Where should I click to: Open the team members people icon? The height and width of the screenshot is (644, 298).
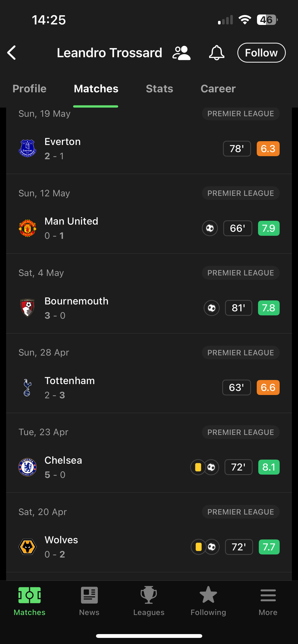click(181, 53)
